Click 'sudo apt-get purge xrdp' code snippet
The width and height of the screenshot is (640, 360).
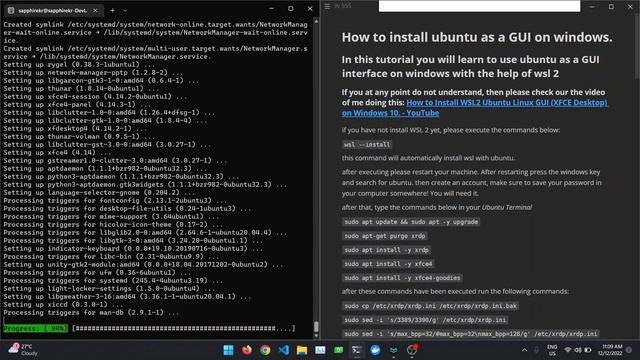[385, 236]
